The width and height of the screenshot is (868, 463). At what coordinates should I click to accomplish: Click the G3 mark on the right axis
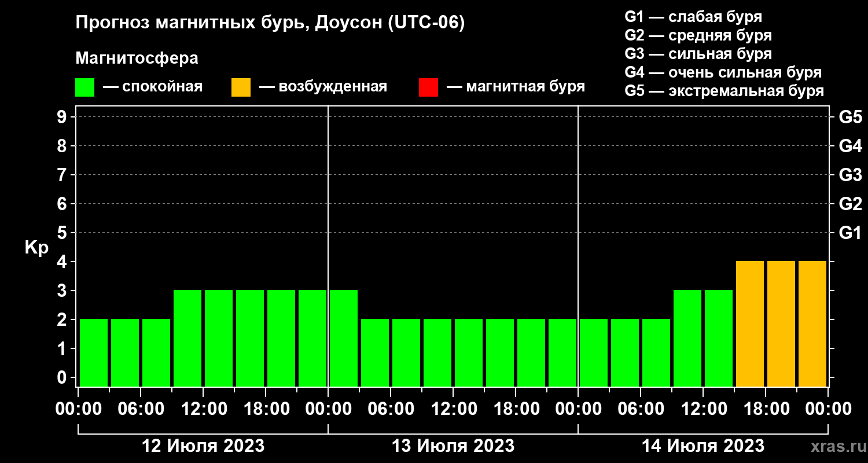tap(850, 175)
